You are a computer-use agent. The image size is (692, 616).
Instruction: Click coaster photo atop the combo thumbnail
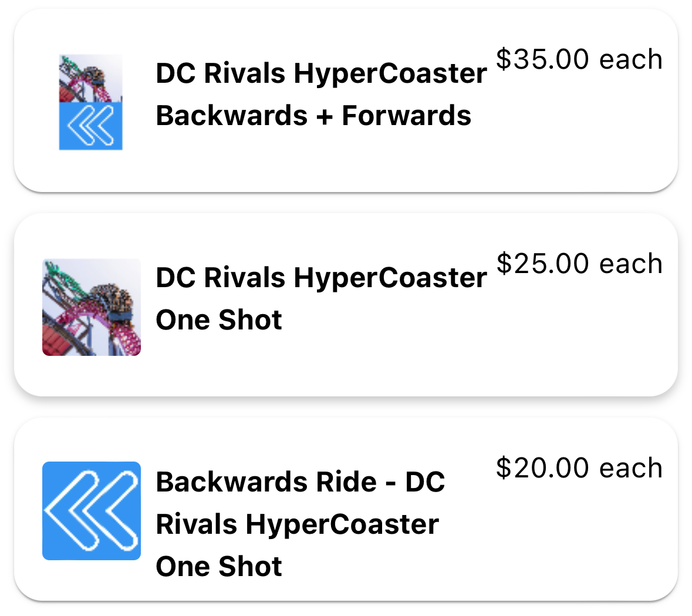coord(91,78)
